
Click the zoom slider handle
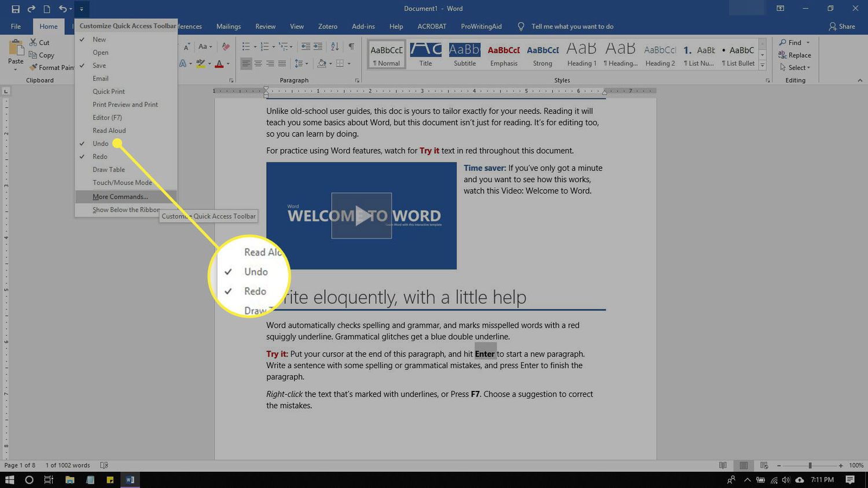click(x=810, y=465)
